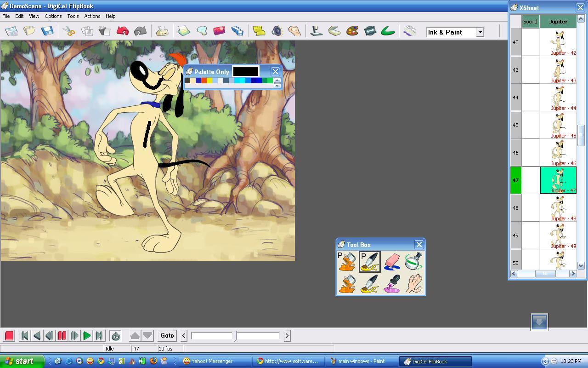
Task: Open the Actions menu
Action: pos(92,16)
